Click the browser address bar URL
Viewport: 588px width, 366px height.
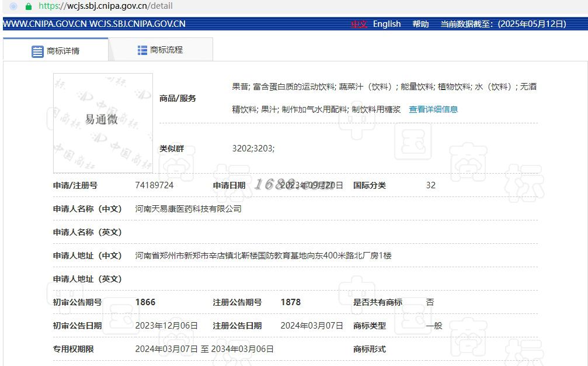[106, 6]
